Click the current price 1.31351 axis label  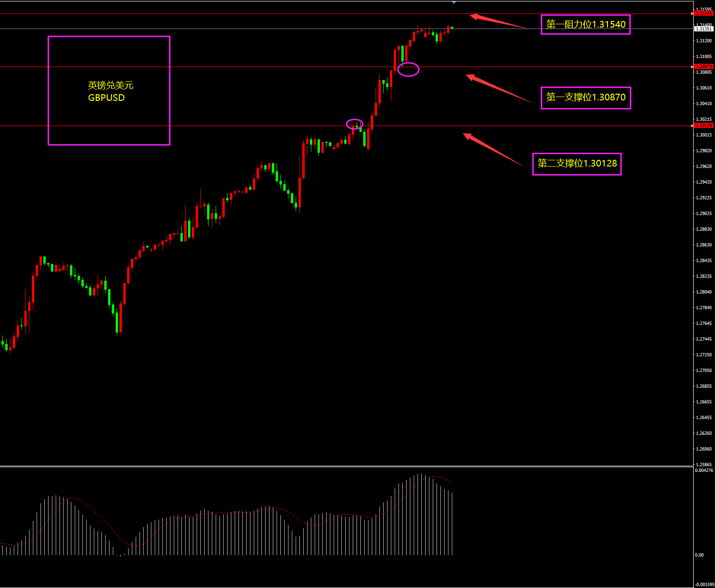click(x=704, y=29)
